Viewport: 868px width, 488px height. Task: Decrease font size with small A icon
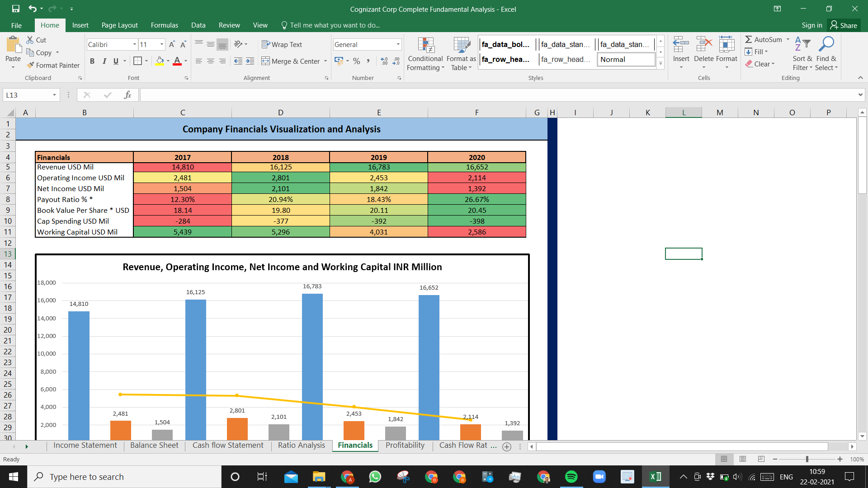183,44
